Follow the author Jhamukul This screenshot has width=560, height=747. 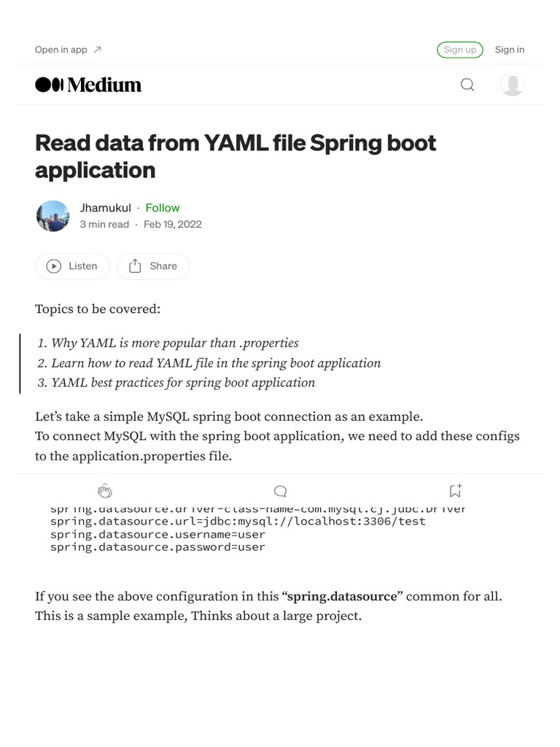click(x=162, y=208)
